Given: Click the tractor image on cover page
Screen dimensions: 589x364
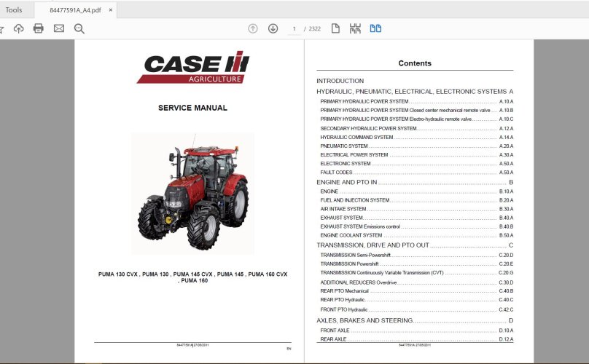Looking at the screenshot, I should (x=192, y=193).
